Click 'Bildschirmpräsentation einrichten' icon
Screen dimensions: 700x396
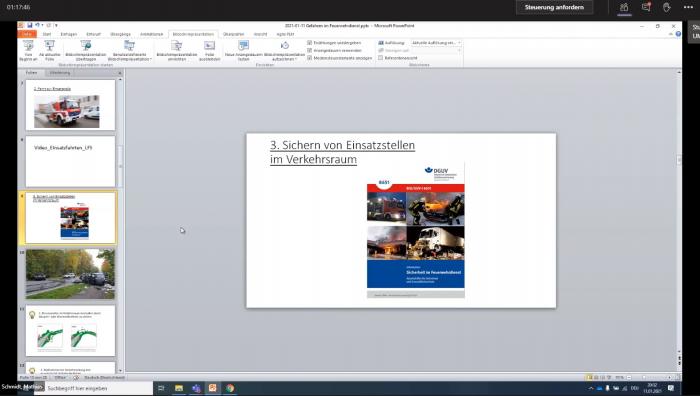click(x=177, y=50)
